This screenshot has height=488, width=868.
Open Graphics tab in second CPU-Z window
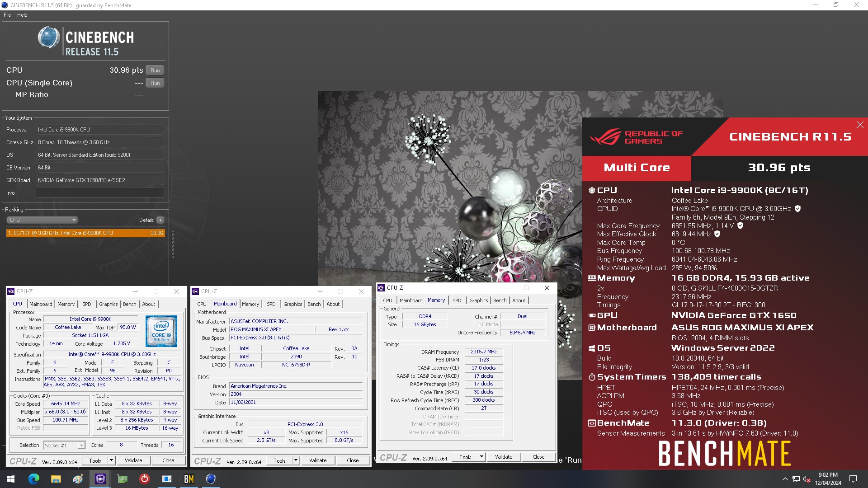tap(293, 304)
